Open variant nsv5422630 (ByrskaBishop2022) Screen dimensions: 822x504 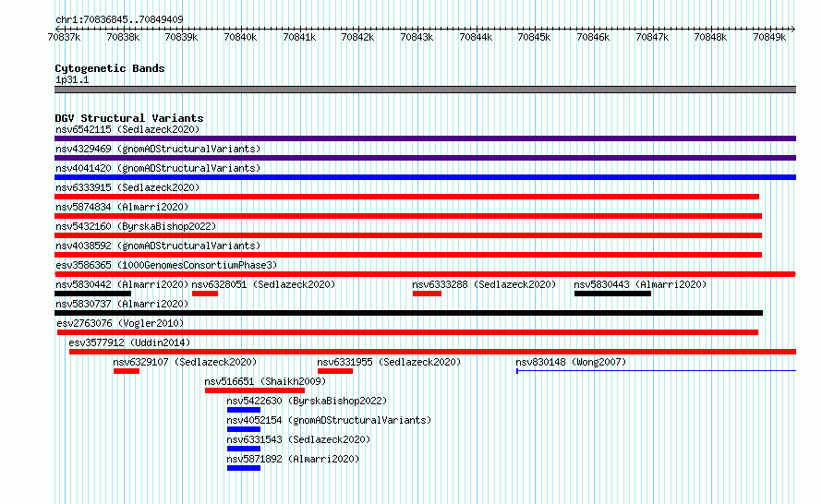pyautogui.click(x=307, y=401)
